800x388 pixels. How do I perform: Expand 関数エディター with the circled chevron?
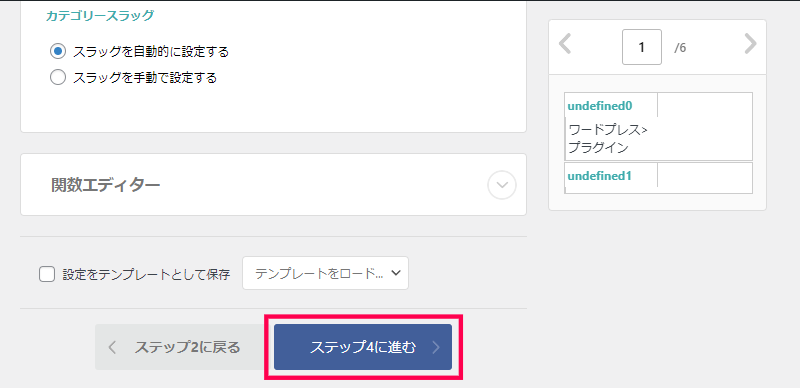pos(502,185)
